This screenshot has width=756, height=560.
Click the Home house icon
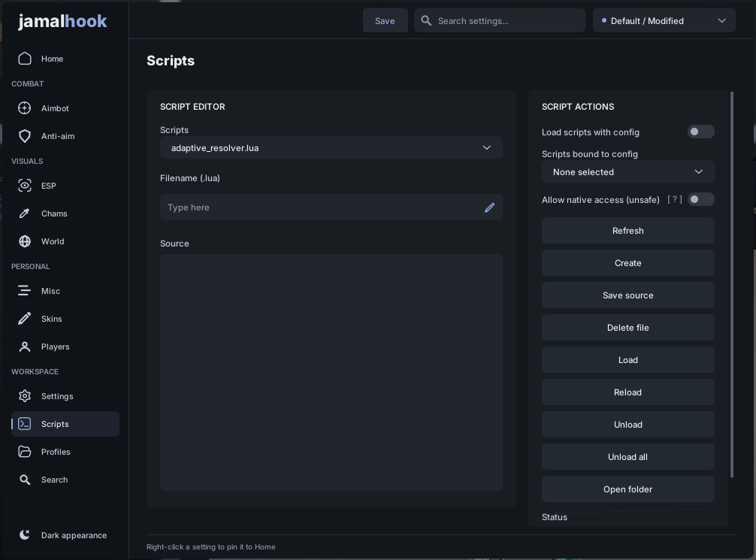(25, 59)
